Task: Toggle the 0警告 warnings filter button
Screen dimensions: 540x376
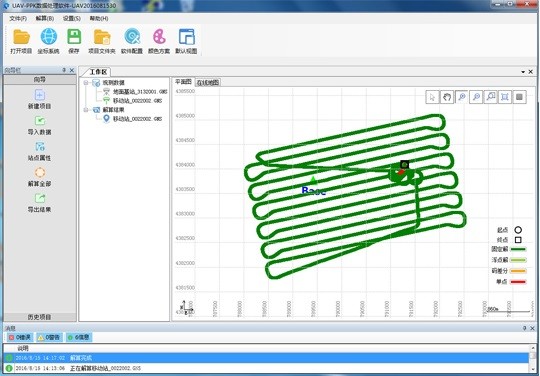Action: pos(49,337)
